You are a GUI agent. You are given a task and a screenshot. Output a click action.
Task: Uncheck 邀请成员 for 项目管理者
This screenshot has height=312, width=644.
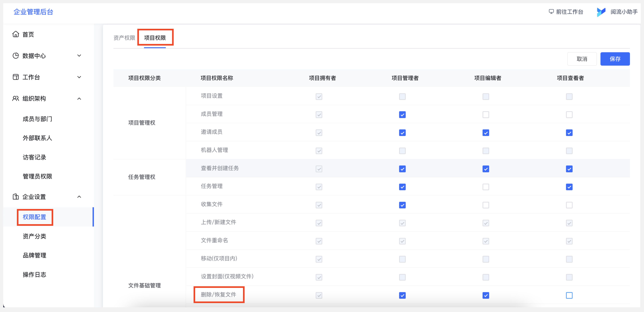pos(402,133)
